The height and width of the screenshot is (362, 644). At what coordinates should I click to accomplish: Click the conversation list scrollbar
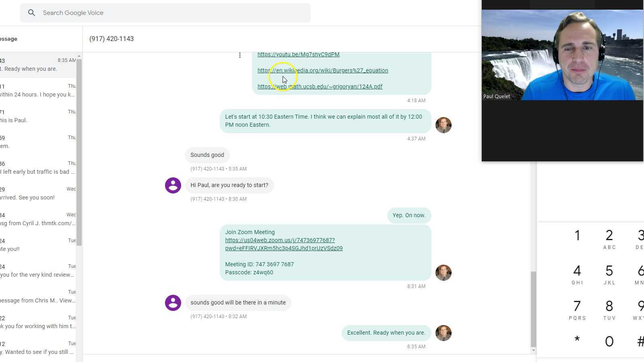point(79,152)
